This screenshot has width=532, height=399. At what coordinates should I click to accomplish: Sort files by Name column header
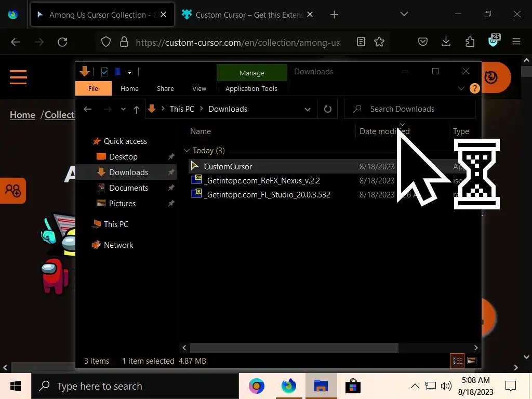coord(200,131)
